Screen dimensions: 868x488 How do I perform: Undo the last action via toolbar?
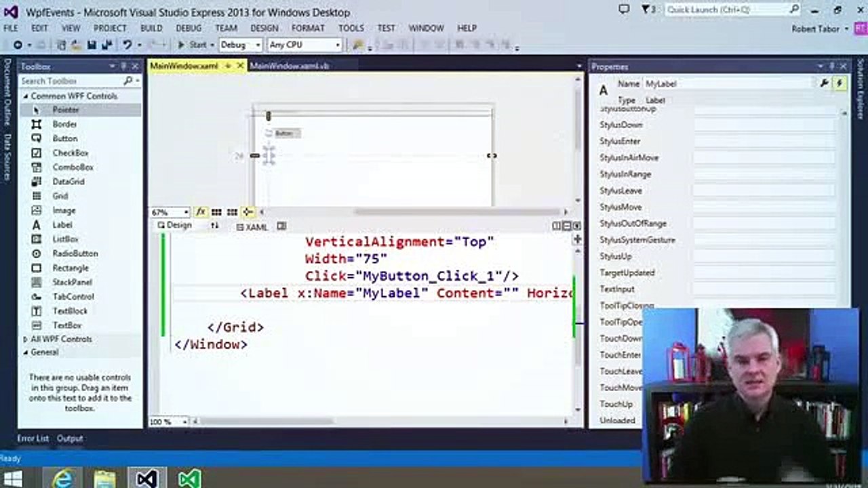(x=127, y=45)
